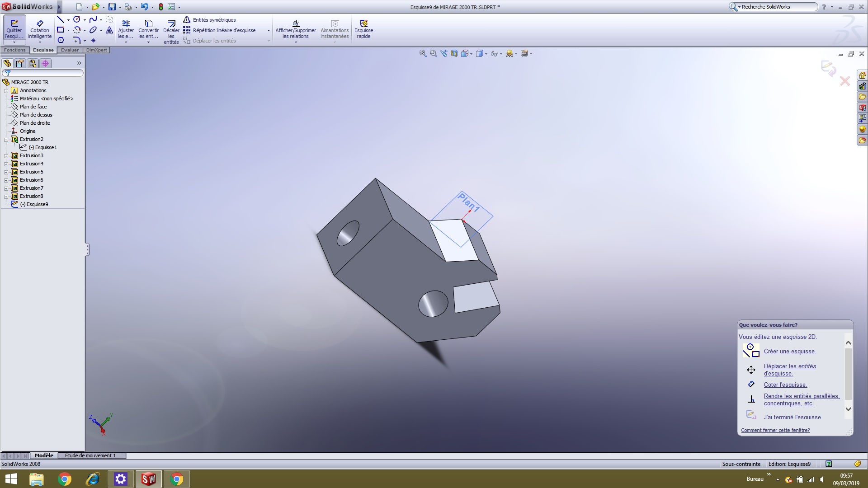868x488 pixels.
Task: Click the sketch cancel red X in viewport
Action: coord(844,81)
